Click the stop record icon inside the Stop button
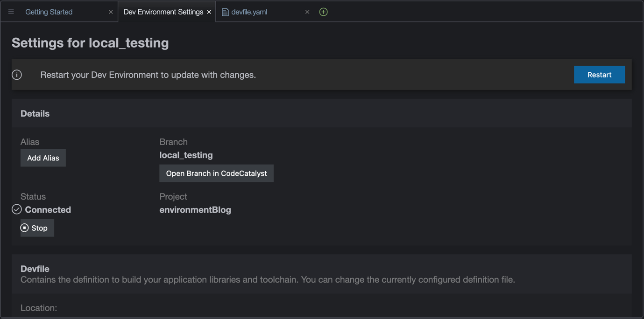Screen dimensions: 644x319 (x=26, y=228)
